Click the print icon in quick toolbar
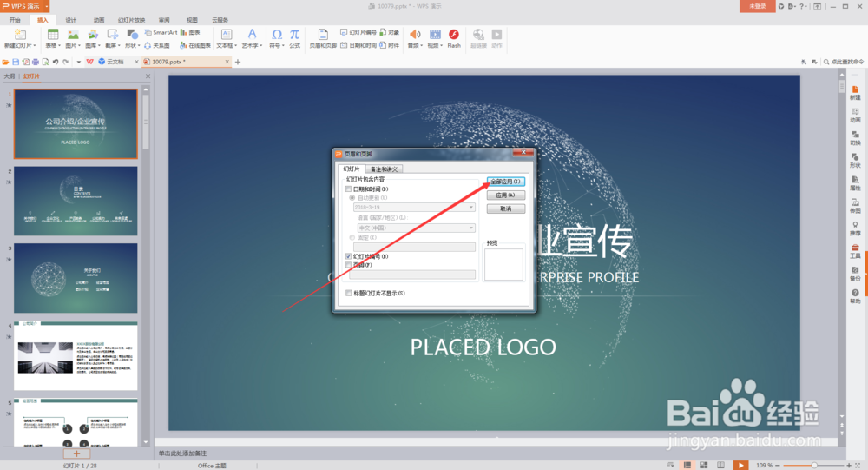 coord(36,62)
